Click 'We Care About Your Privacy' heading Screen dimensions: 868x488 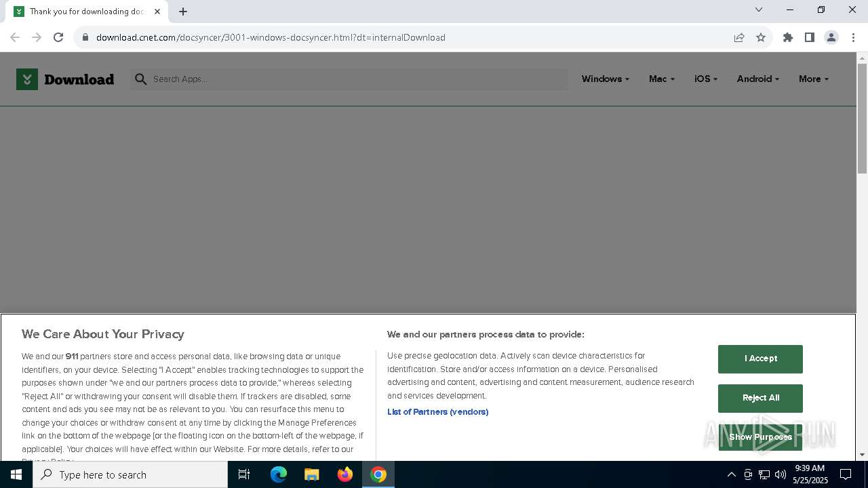(103, 334)
